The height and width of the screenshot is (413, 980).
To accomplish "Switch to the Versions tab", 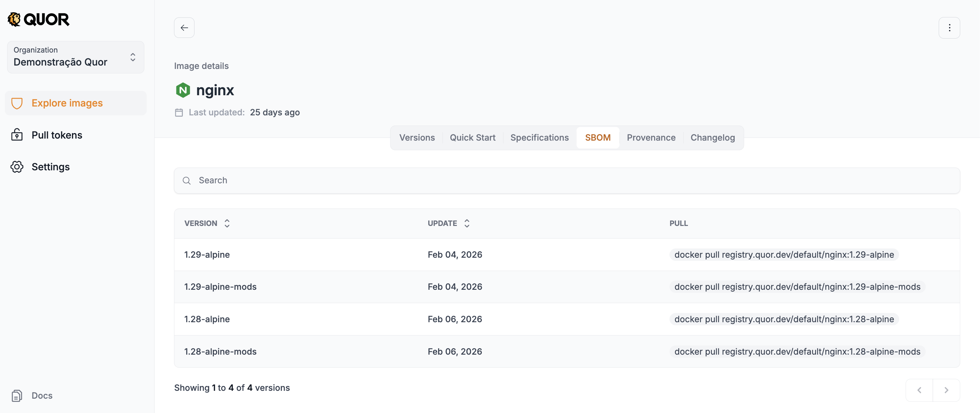I will click(x=417, y=138).
